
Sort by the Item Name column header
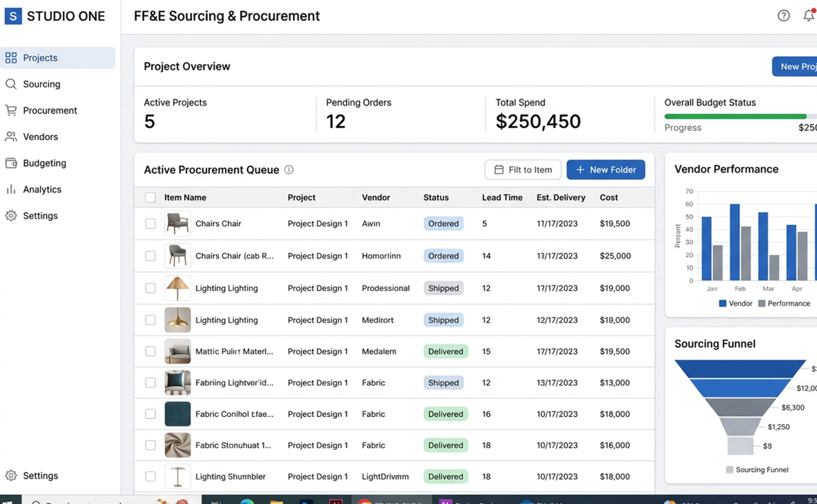[185, 197]
